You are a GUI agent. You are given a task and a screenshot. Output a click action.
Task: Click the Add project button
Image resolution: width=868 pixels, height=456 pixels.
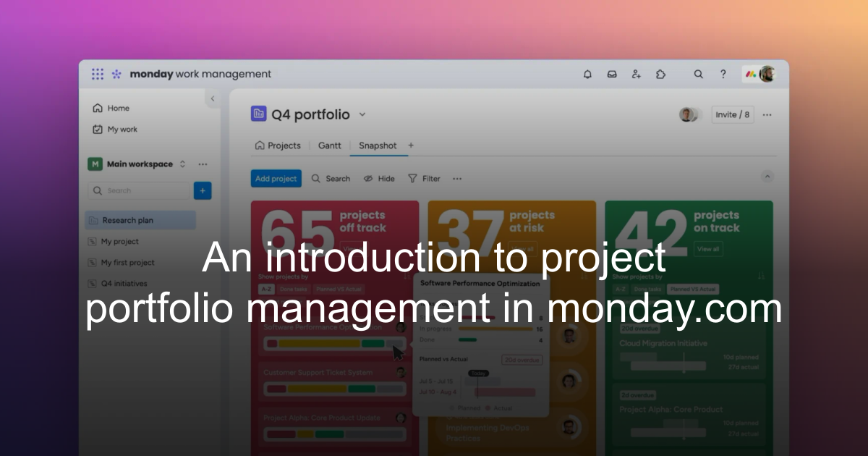tap(276, 178)
